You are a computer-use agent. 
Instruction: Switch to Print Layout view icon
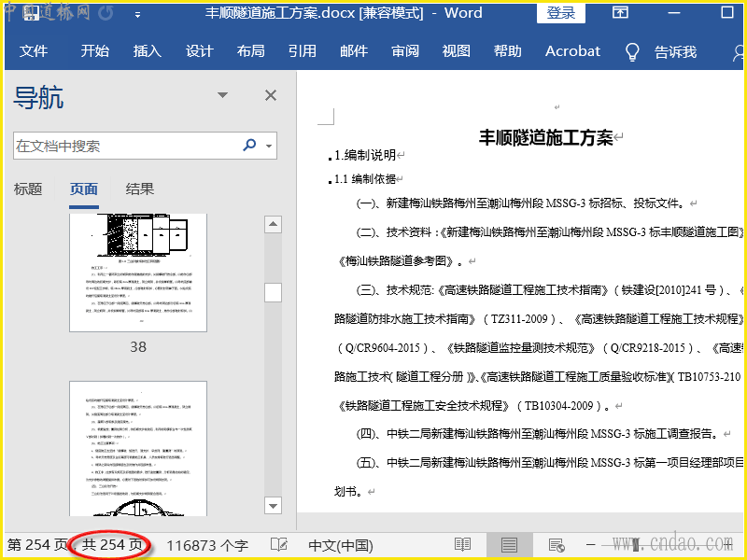tap(509, 544)
